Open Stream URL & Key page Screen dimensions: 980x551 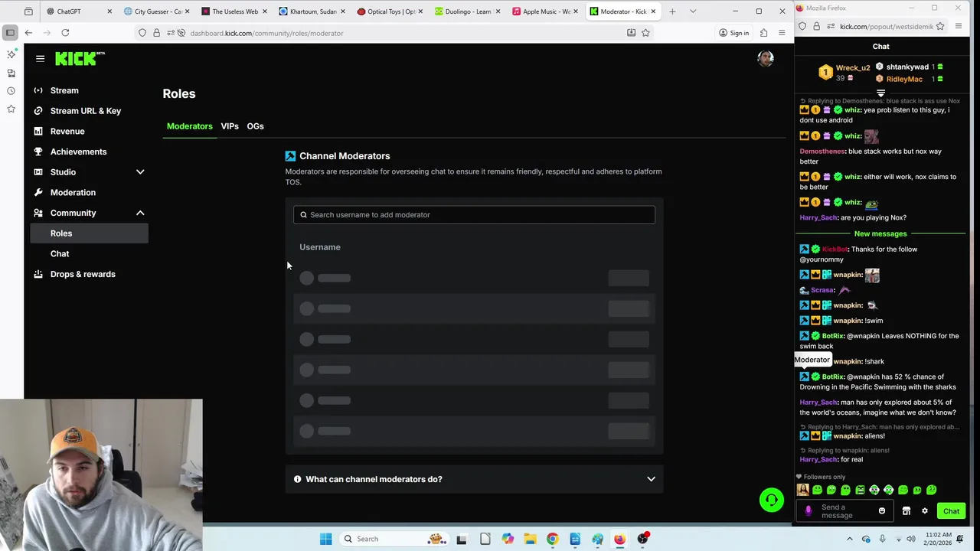[86, 111]
